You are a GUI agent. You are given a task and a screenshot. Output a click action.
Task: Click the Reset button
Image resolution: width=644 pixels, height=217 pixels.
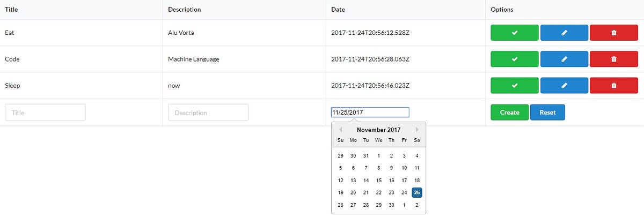tap(547, 113)
